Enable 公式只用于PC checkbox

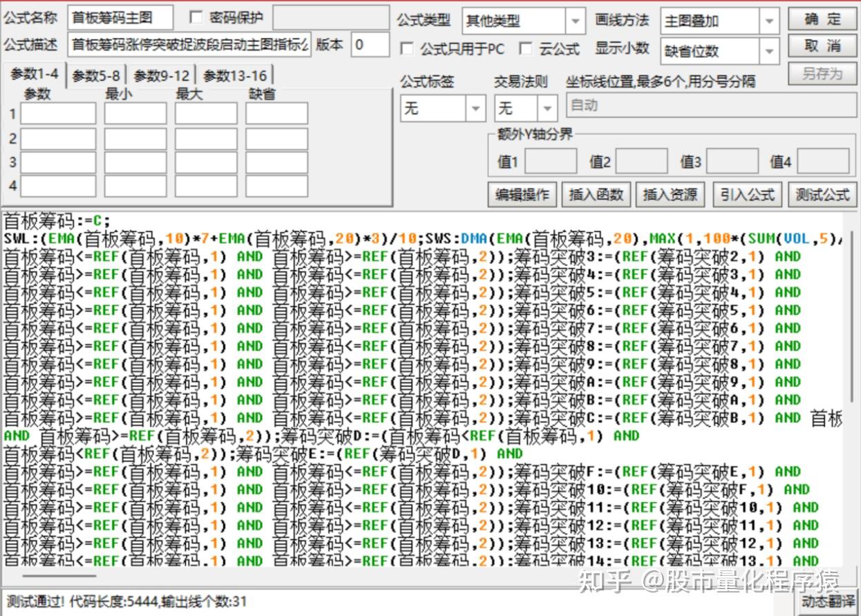pyautogui.click(x=407, y=48)
